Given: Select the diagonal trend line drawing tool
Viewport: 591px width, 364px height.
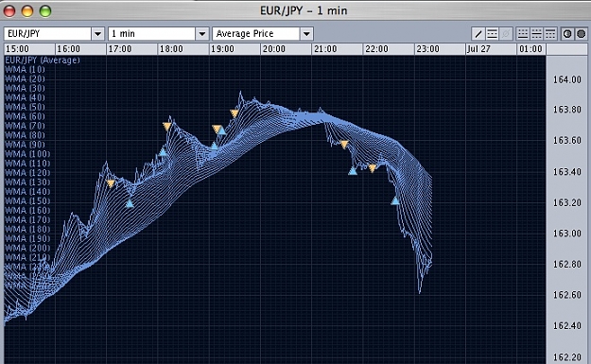Looking at the screenshot, I should (478, 34).
